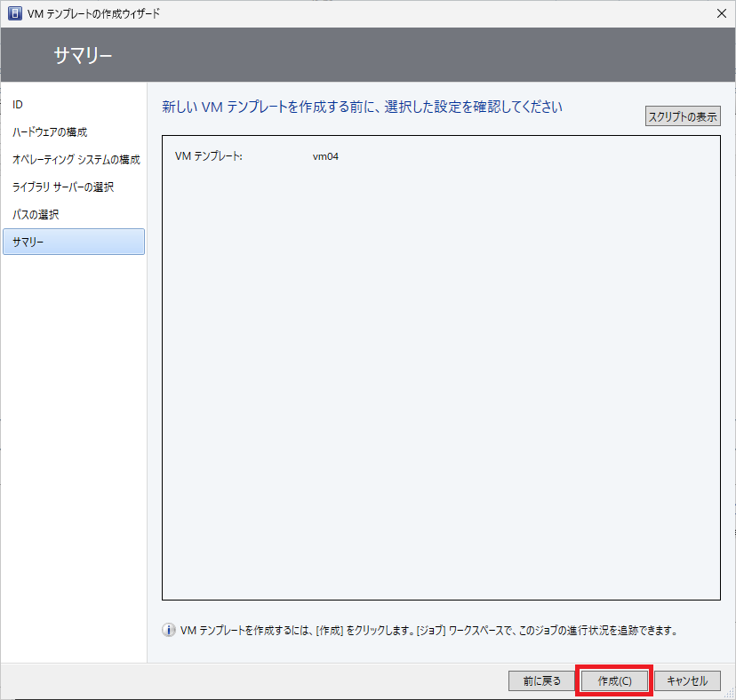
Task: Click the VM テンプレート: label
Action: click(x=209, y=156)
